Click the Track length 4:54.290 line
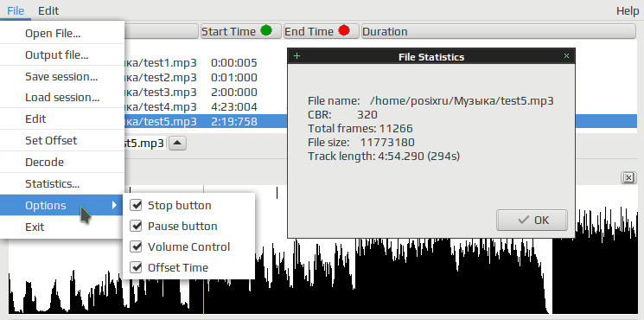Image resolution: width=644 pixels, height=320 pixels. (x=384, y=157)
